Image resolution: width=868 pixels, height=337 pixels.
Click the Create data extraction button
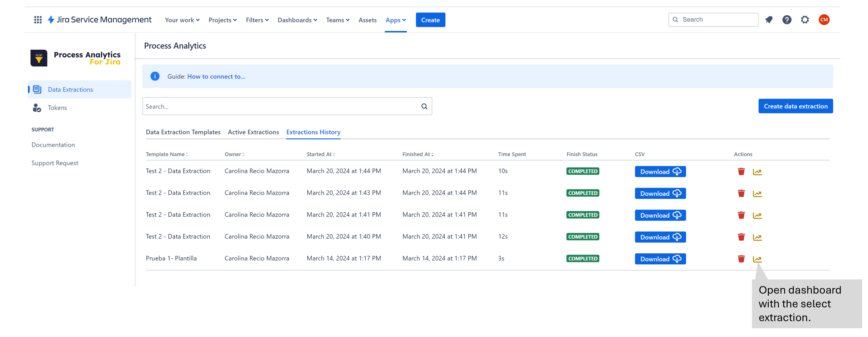coord(796,106)
